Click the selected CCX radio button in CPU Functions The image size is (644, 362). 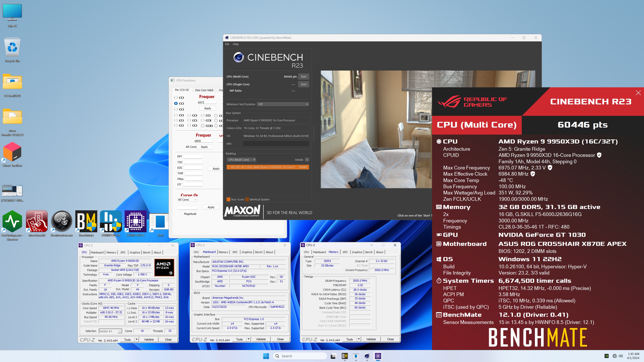176,103
